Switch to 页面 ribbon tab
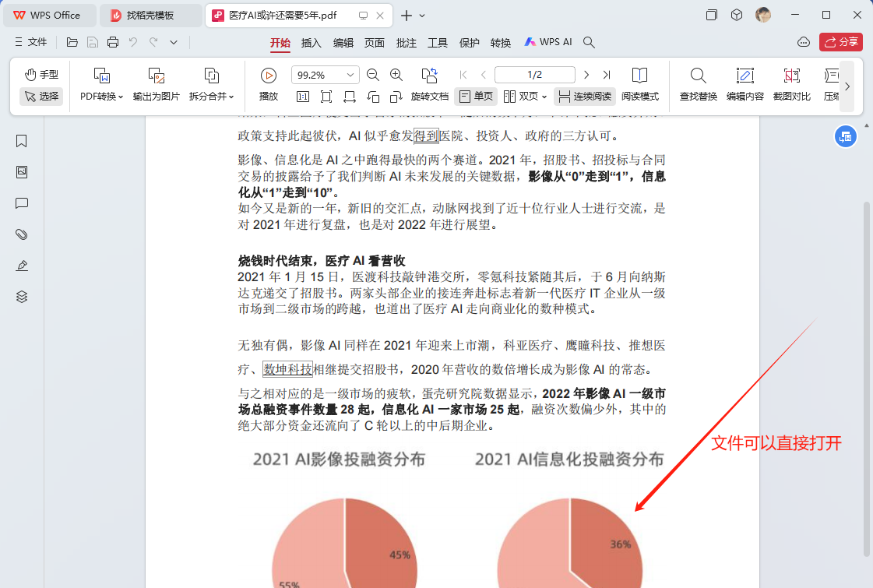This screenshot has height=588, width=873. (x=374, y=42)
